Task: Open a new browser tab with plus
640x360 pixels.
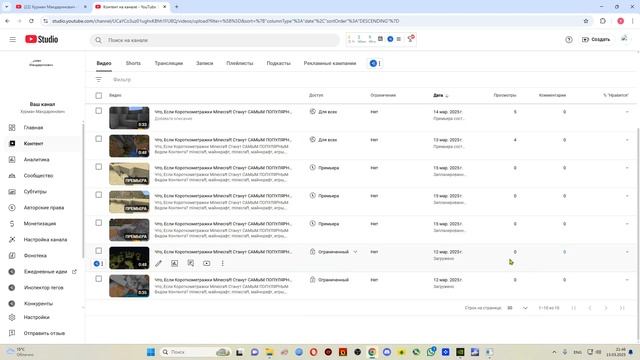Action: pos(176,7)
